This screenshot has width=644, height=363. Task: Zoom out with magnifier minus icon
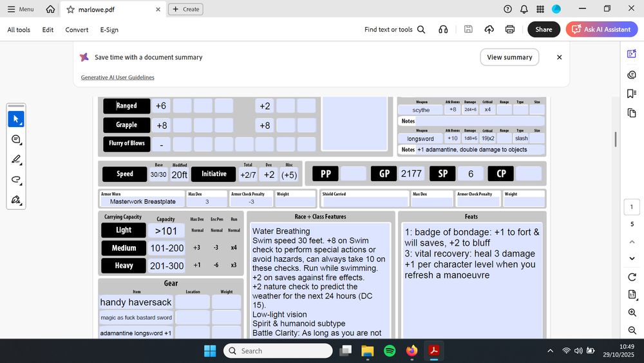coord(632,330)
